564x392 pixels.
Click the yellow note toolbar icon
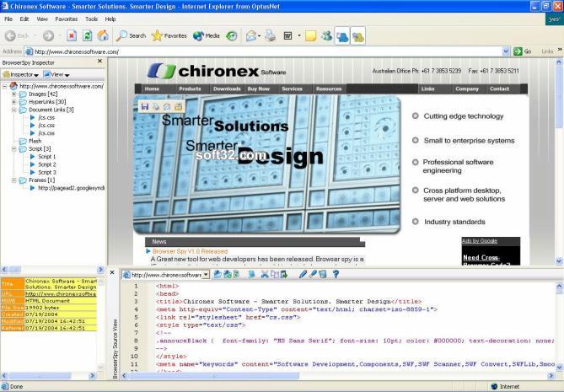pyautogui.click(x=310, y=35)
